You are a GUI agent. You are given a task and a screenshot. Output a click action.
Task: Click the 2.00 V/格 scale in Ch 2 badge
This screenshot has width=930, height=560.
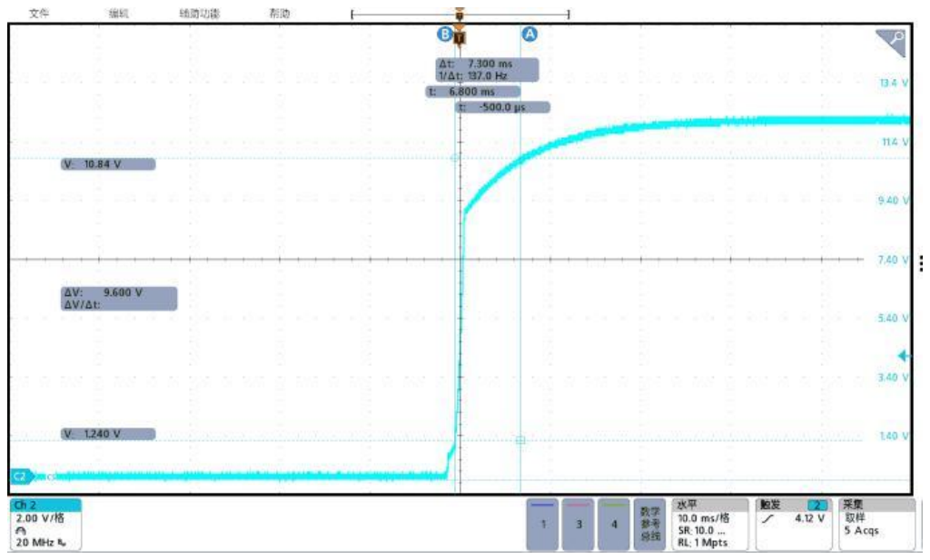(x=40, y=518)
